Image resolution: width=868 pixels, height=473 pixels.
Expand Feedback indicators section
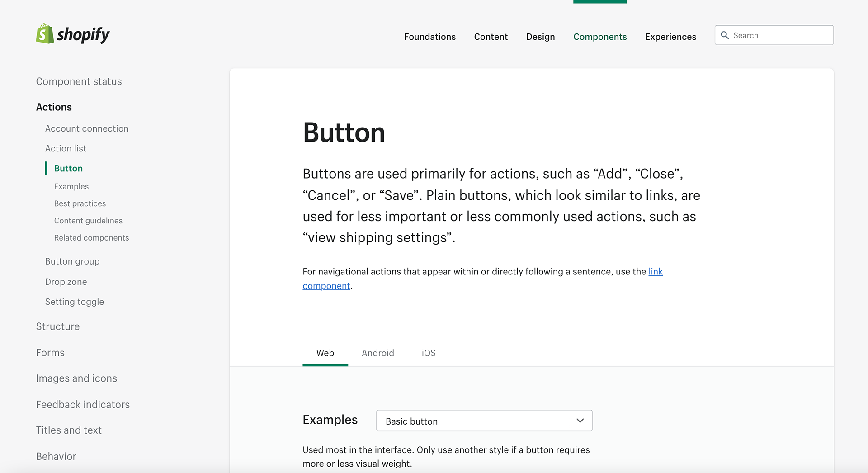[83, 405]
